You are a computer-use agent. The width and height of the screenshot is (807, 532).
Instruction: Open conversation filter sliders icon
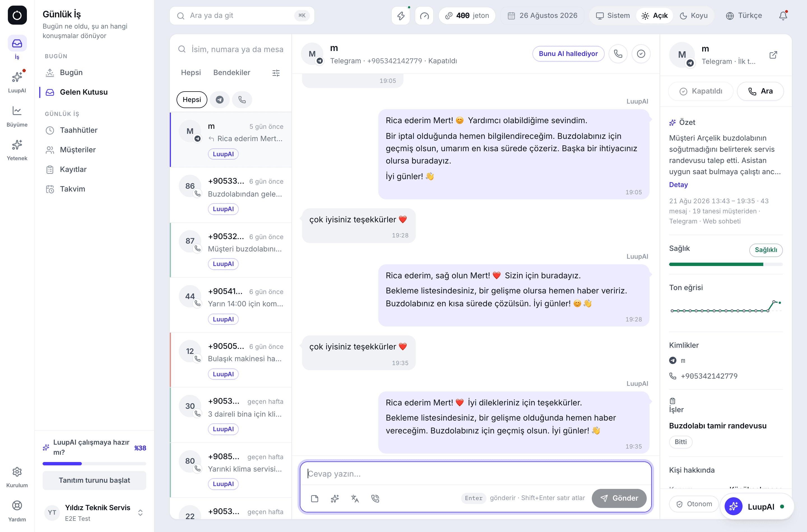pos(276,73)
